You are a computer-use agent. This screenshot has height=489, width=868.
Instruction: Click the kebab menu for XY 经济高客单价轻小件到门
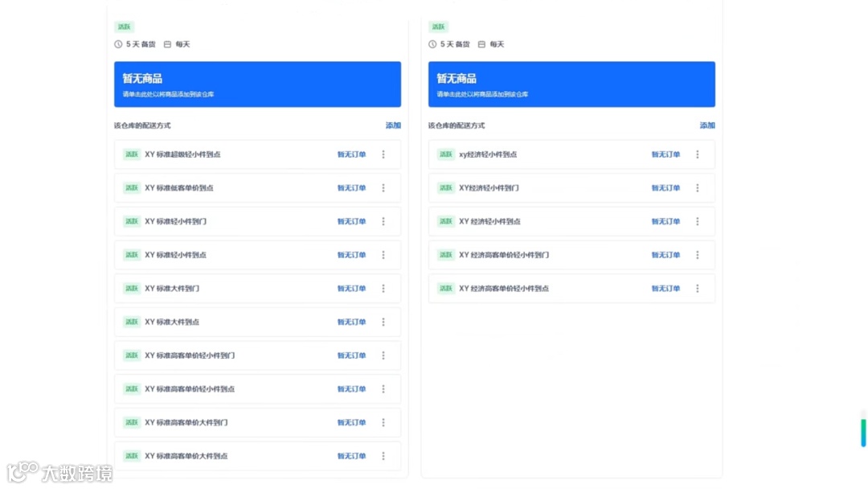point(698,255)
